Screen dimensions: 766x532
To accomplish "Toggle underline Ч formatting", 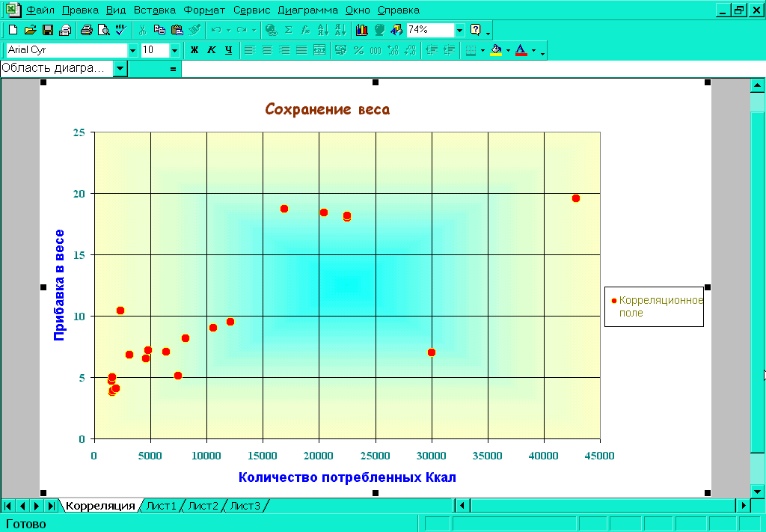I will tap(229, 50).
